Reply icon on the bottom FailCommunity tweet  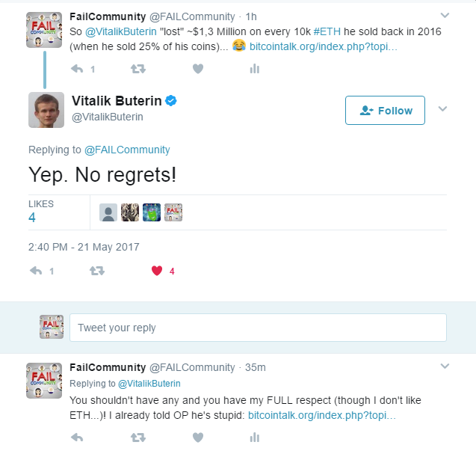(x=77, y=438)
